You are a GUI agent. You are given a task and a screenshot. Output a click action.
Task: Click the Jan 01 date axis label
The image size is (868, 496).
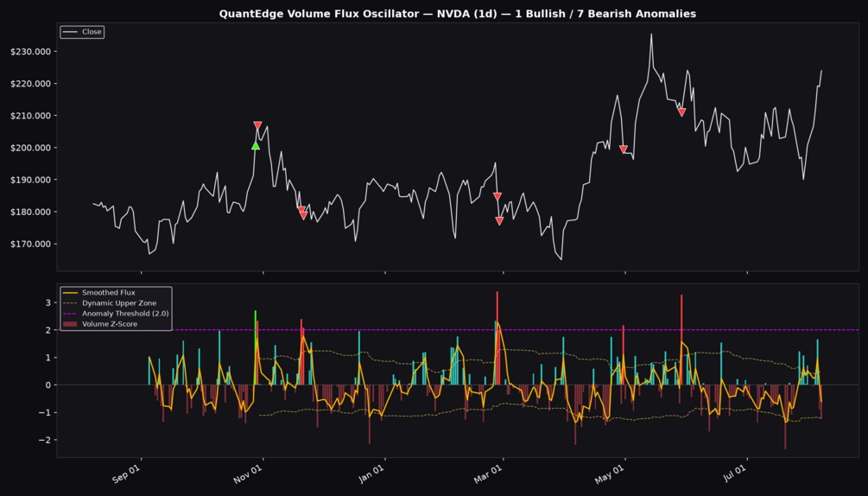(371, 474)
